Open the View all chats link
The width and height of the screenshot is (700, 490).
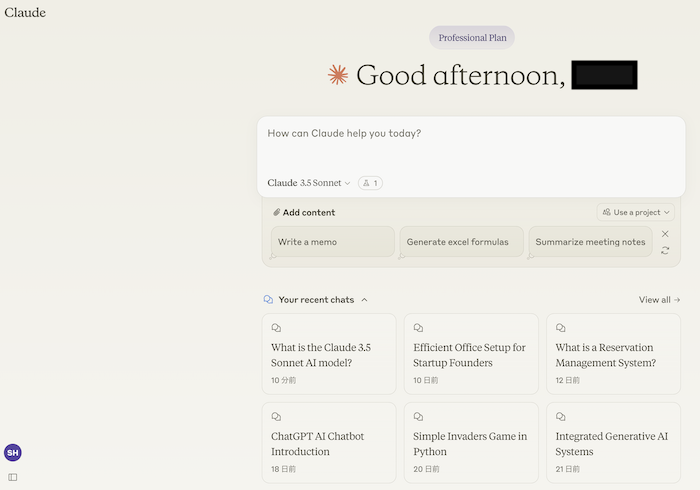click(x=659, y=299)
